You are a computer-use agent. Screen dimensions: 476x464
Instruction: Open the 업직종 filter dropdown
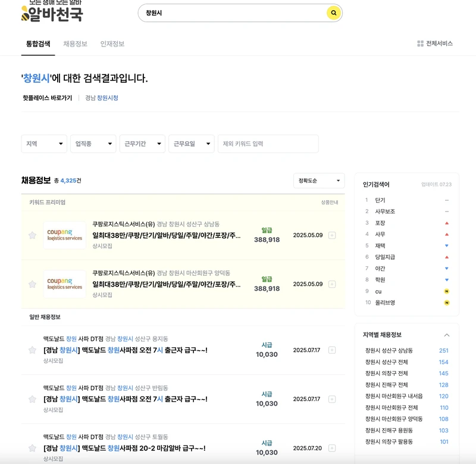[x=93, y=144]
